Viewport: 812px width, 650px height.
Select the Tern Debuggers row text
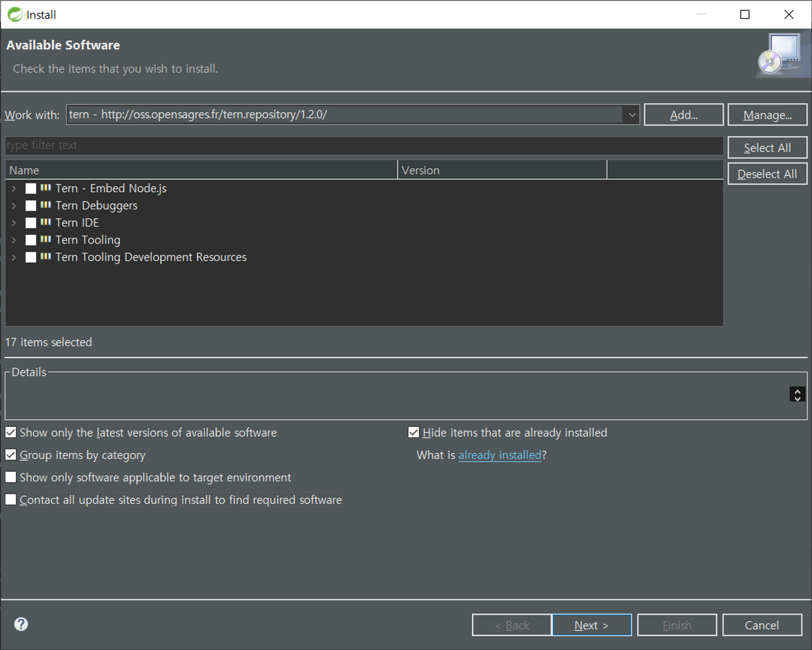(97, 206)
